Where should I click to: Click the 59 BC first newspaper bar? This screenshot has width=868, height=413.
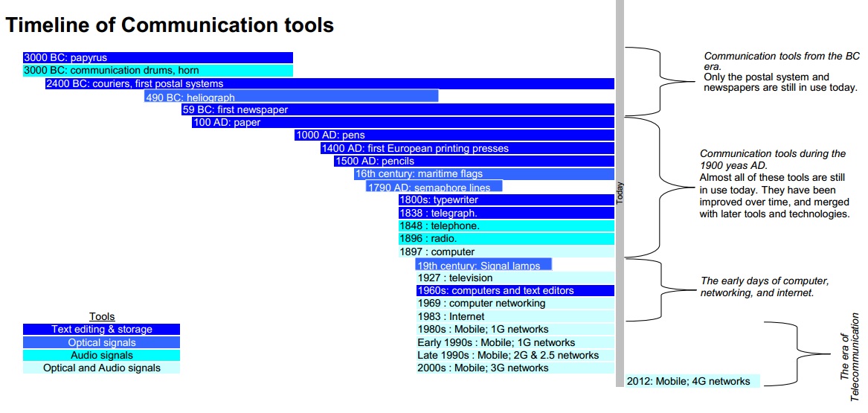click(398, 109)
